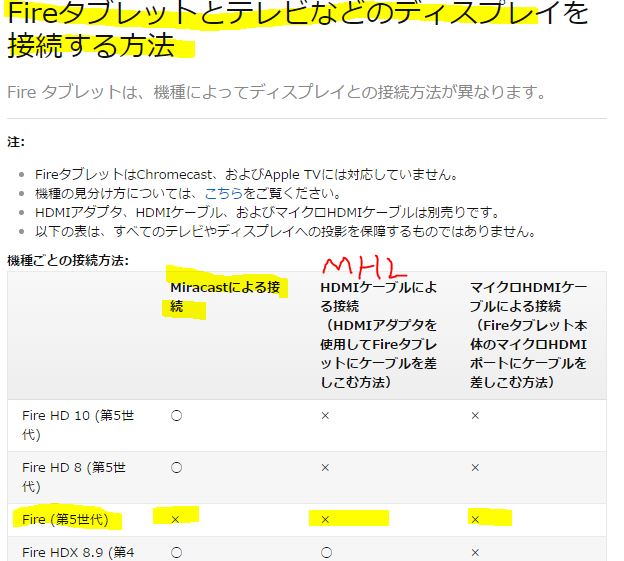
Task: Click the Miracastによる接続 column header
Action: pyautogui.click(x=225, y=297)
